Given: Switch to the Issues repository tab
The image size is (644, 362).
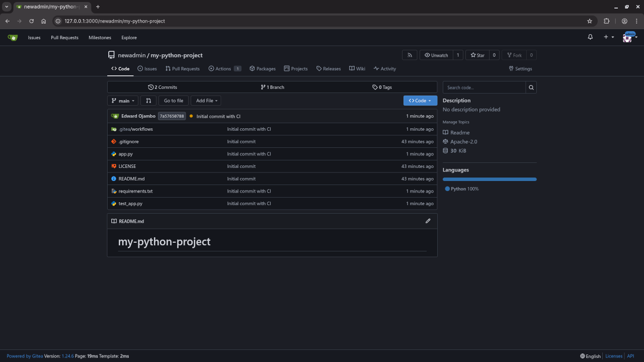Looking at the screenshot, I should tap(147, 69).
